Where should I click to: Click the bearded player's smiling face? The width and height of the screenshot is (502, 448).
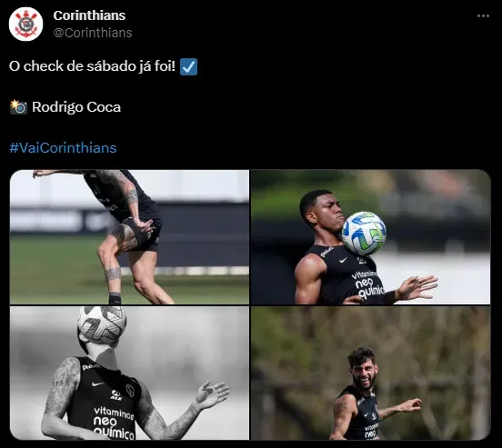tap(363, 371)
